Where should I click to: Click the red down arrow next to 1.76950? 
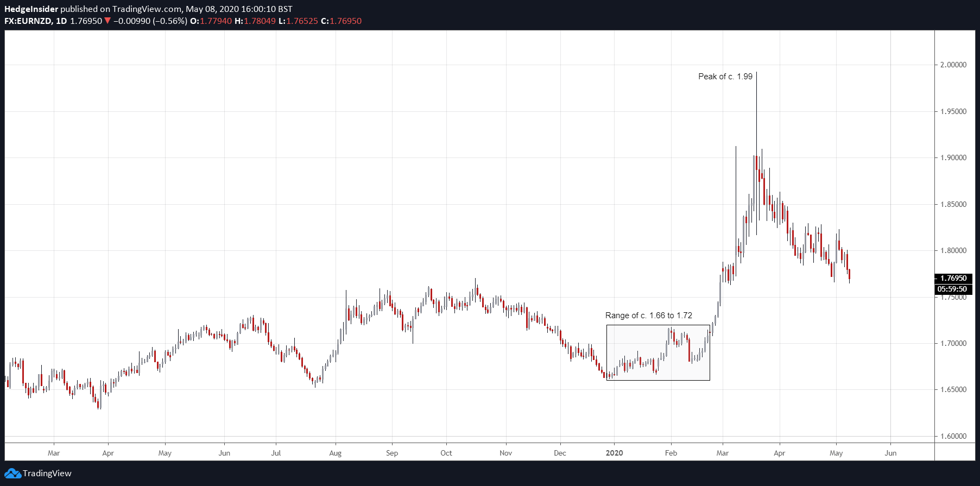(108, 21)
